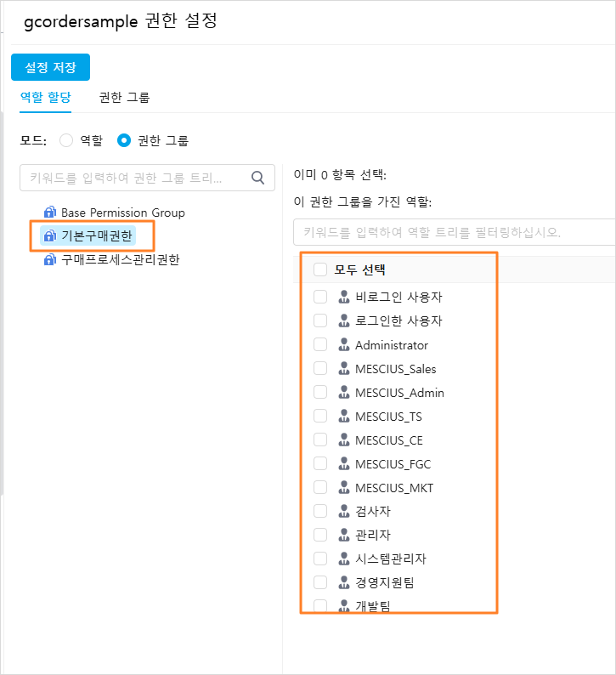Screen dimensions: 616x675
Task: Click the lock icon beside Base Permission Group
Action: [x=50, y=213]
